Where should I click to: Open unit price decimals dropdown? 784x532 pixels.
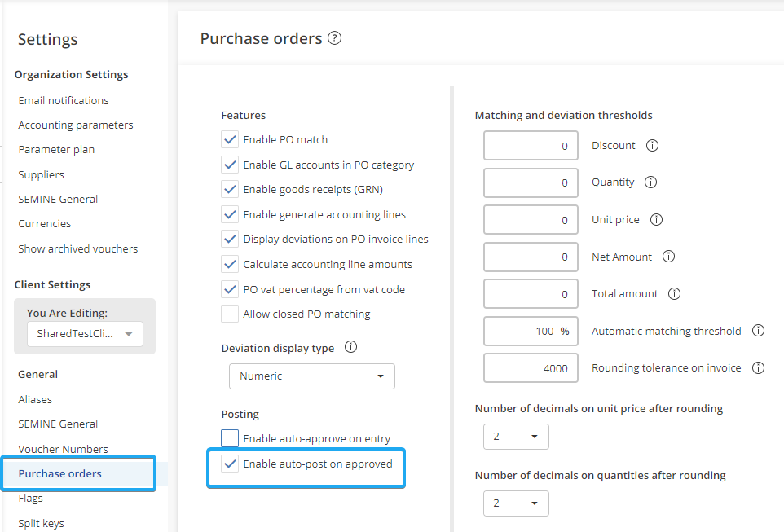click(x=516, y=437)
